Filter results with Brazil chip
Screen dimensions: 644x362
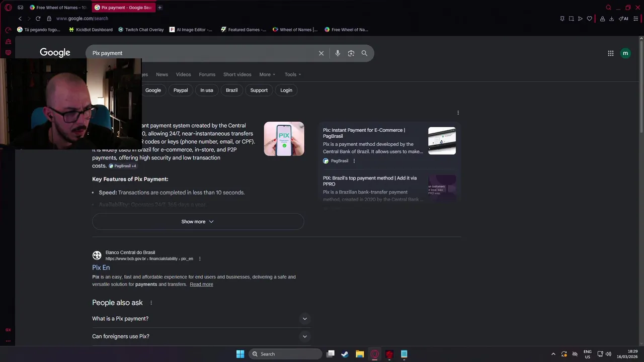click(x=231, y=90)
